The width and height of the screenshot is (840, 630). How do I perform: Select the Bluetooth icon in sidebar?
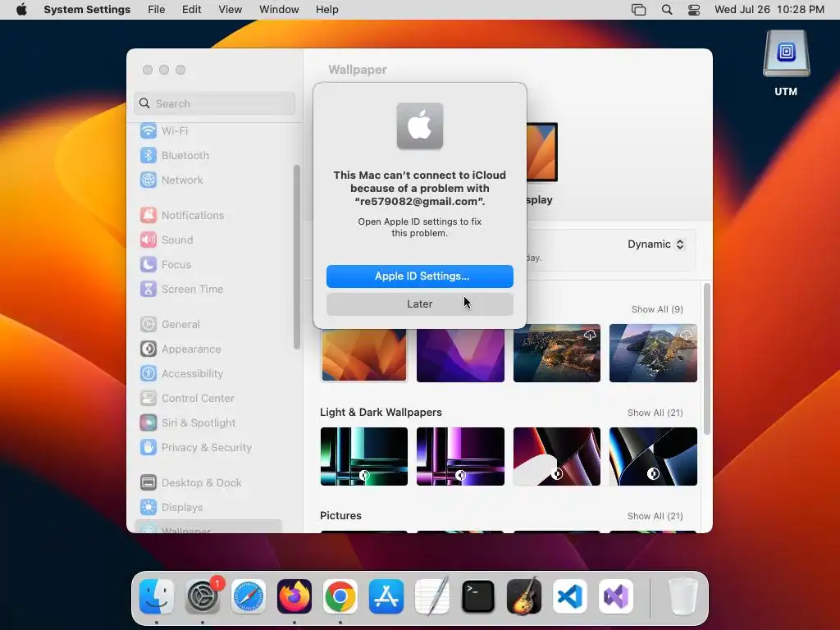pyautogui.click(x=148, y=155)
